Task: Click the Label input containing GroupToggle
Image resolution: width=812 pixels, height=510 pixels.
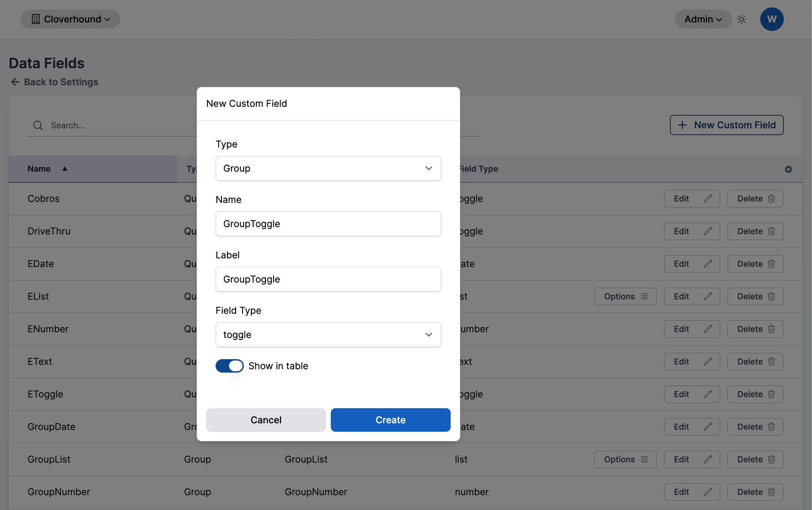Action: tap(328, 279)
